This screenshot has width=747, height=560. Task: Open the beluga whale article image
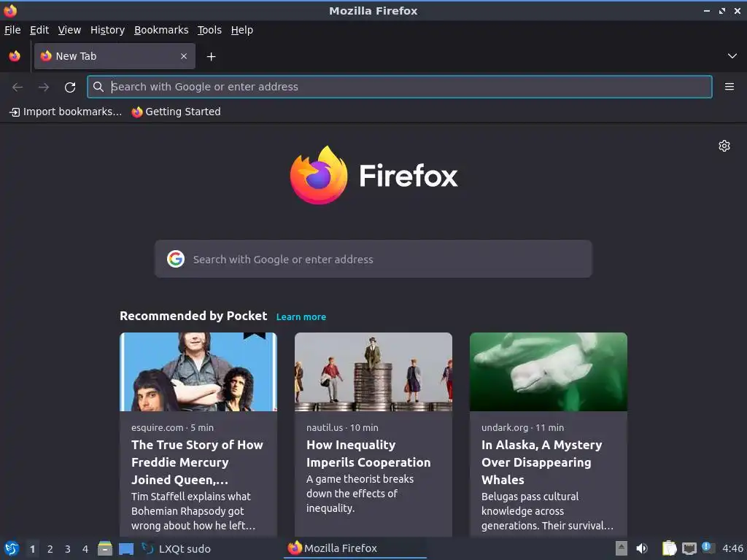[x=549, y=372]
